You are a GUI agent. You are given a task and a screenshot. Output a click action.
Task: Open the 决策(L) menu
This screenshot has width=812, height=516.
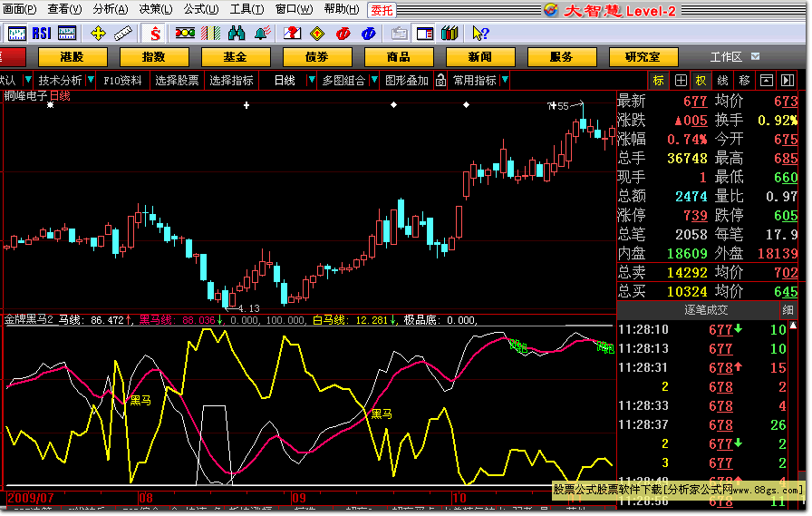155,9
